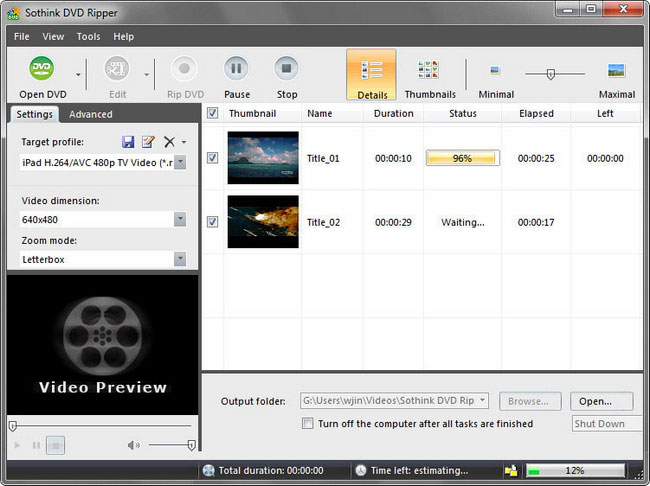The image size is (650, 486).
Task: Click the overall 12% progress bar
Action: (575, 471)
